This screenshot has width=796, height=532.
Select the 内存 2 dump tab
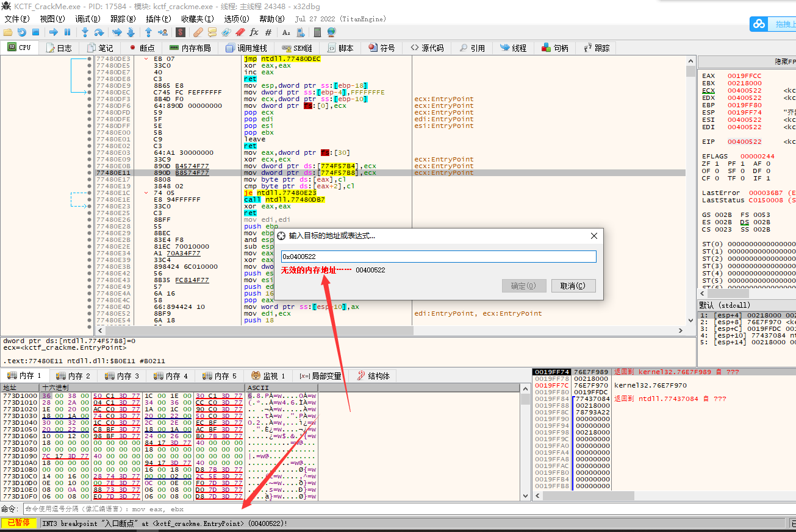pos(73,376)
